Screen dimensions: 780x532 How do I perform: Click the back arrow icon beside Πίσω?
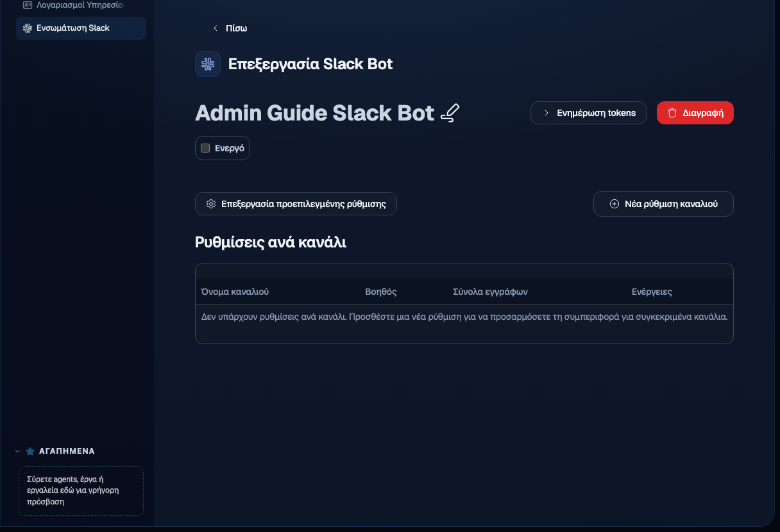tap(216, 28)
